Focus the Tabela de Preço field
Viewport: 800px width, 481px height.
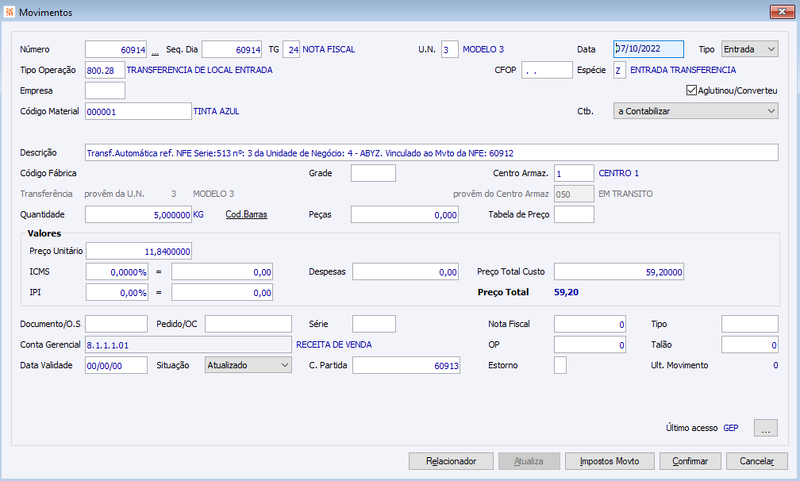(x=574, y=214)
